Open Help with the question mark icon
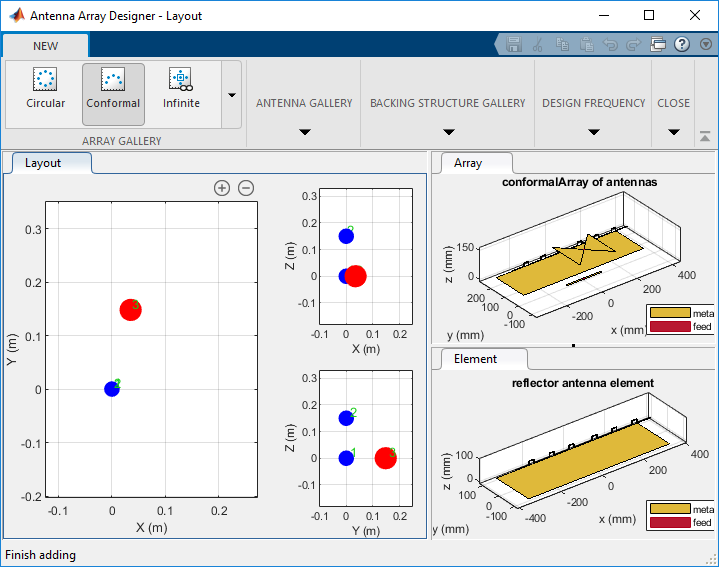The image size is (719, 567). click(682, 44)
